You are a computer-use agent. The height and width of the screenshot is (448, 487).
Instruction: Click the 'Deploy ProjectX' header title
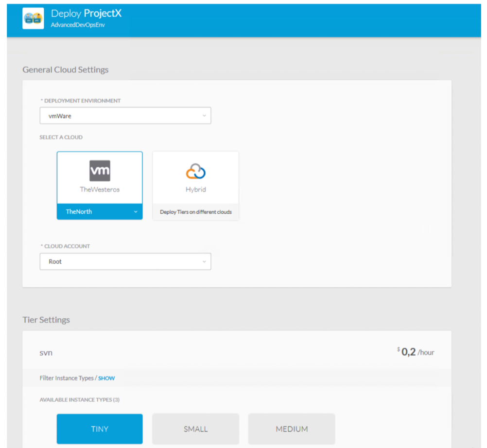86,13
